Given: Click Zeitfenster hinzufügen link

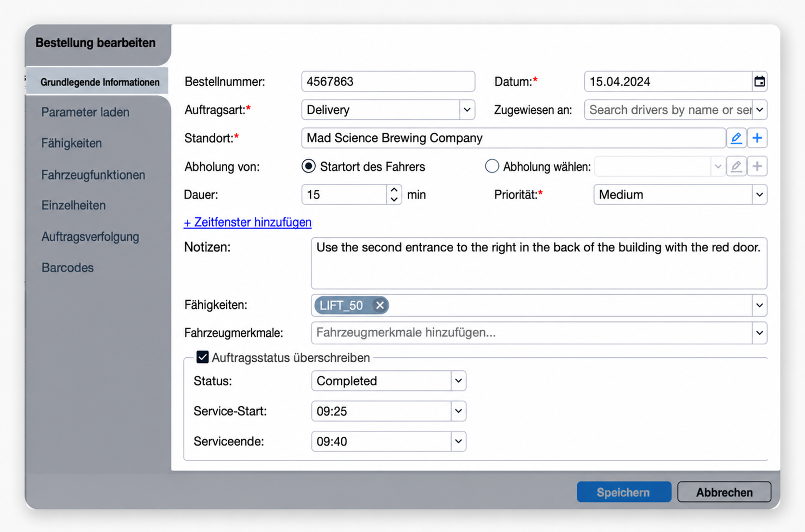Looking at the screenshot, I should tap(247, 222).
